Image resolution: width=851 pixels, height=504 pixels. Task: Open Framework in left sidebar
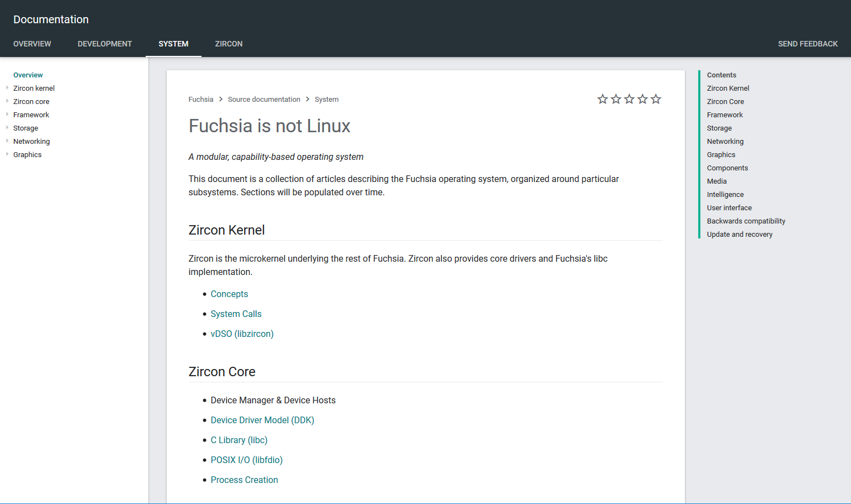click(x=31, y=115)
